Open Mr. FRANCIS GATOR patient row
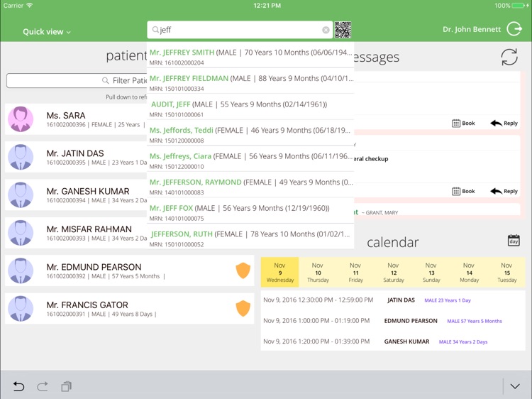Screen dimensions: 532x399 (130, 308)
